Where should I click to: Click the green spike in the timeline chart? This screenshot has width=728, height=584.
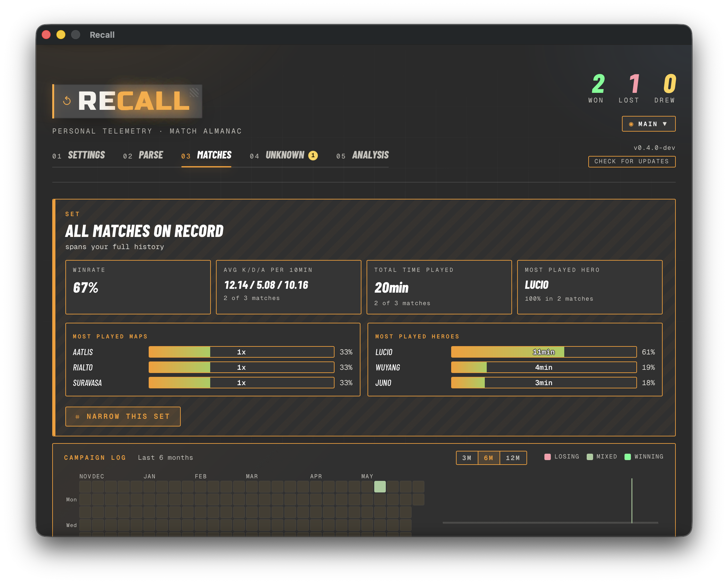pyautogui.click(x=632, y=500)
